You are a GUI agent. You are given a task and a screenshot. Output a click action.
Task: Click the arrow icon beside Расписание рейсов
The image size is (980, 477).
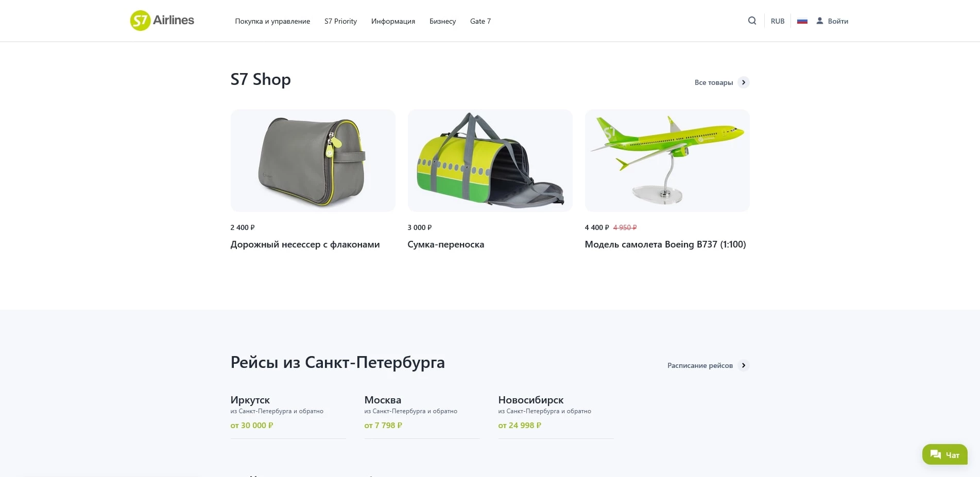(x=744, y=365)
